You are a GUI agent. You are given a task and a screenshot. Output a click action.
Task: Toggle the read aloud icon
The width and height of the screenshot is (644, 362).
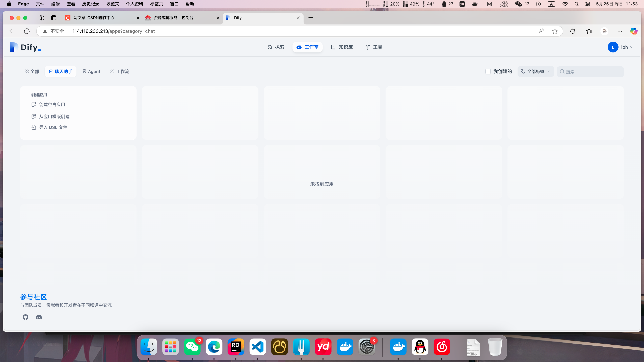[x=541, y=31]
